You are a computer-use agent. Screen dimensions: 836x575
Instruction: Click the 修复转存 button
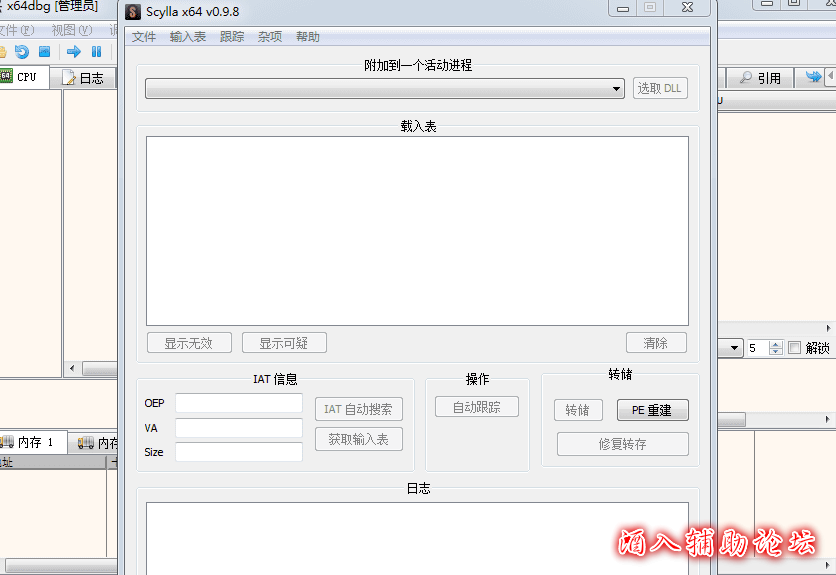point(623,444)
